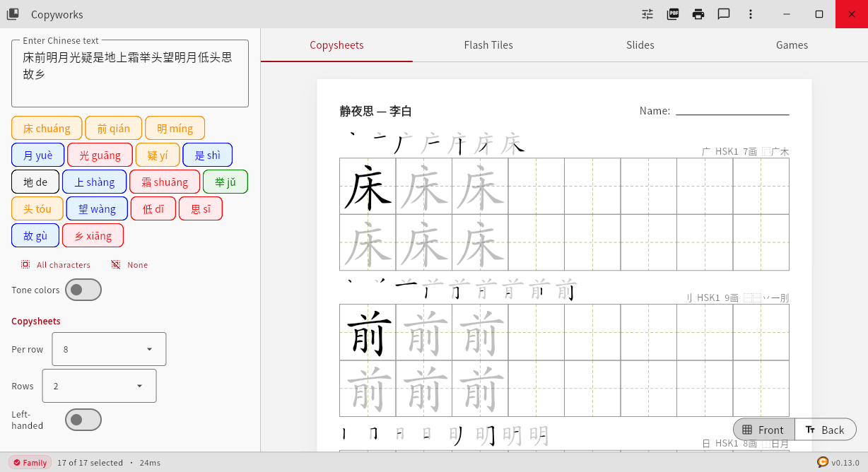Open the Games tab
The height and width of the screenshot is (472, 868).
click(791, 45)
